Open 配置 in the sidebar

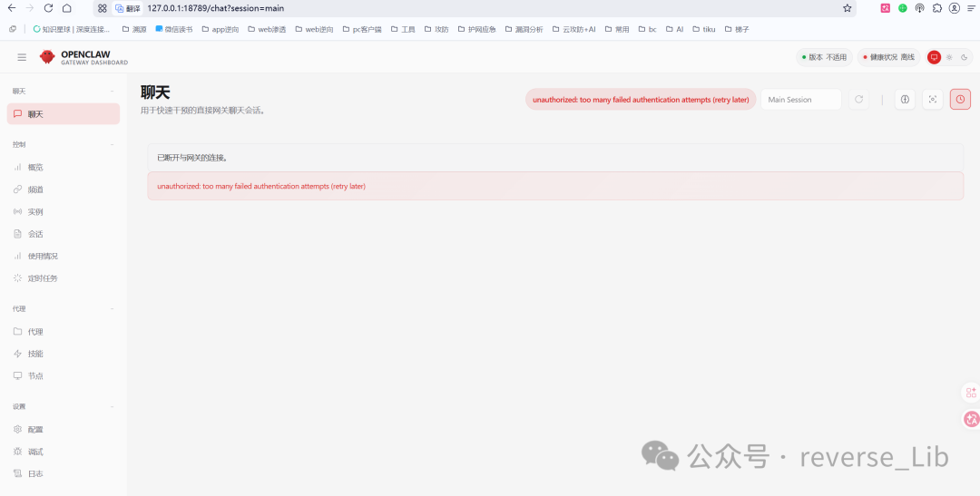(x=64, y=429)
